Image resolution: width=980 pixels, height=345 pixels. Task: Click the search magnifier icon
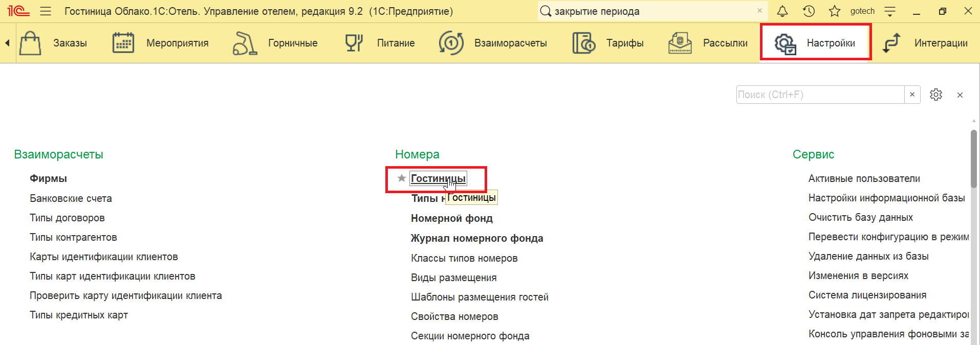point(546,11)
